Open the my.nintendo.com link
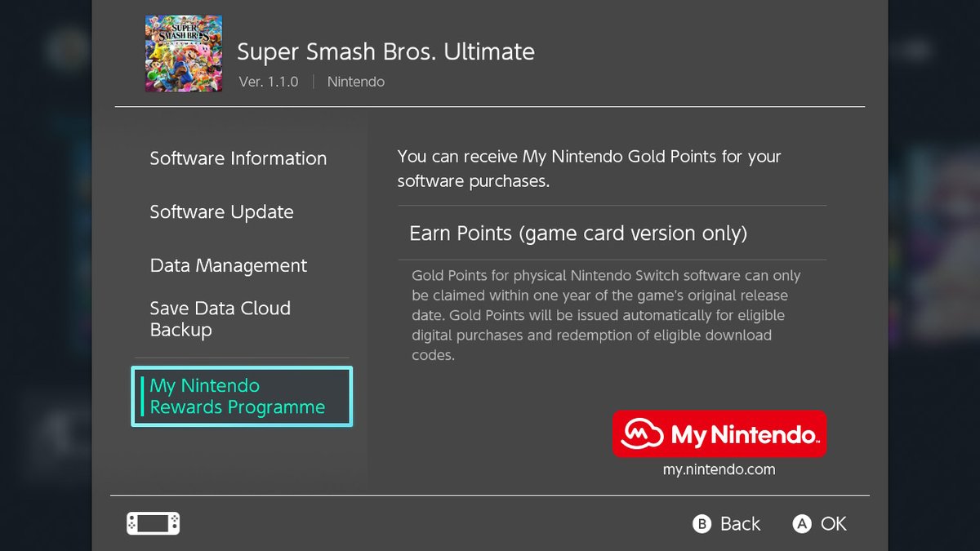The height and width of the screenshot is (551, 980). [x=719, y=469]
